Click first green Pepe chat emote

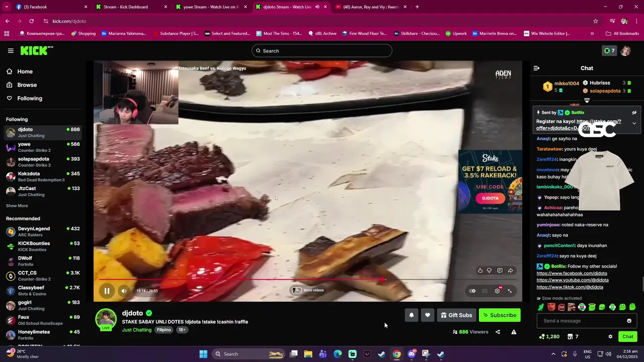[x=541, y=307]
